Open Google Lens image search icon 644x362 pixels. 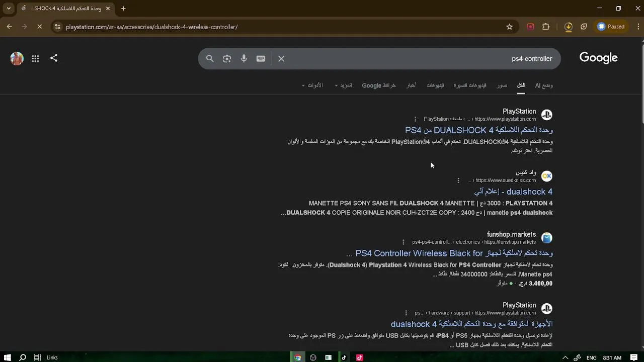click(227, 59)
